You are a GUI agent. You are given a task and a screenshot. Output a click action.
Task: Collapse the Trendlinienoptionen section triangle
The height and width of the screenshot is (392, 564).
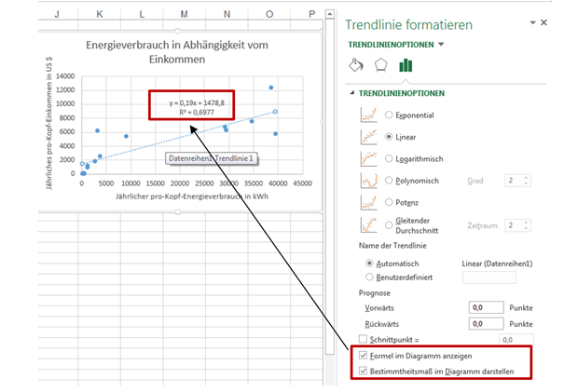[x=351, y=93]
